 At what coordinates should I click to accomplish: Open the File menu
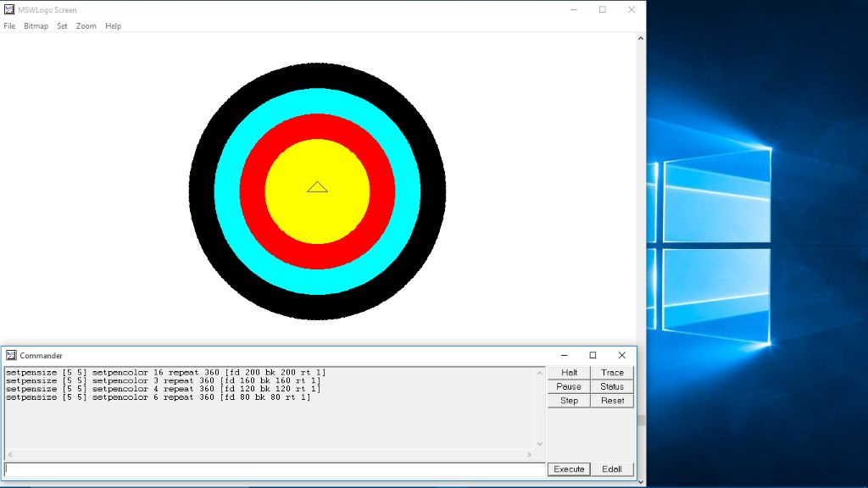pos(9,26)
